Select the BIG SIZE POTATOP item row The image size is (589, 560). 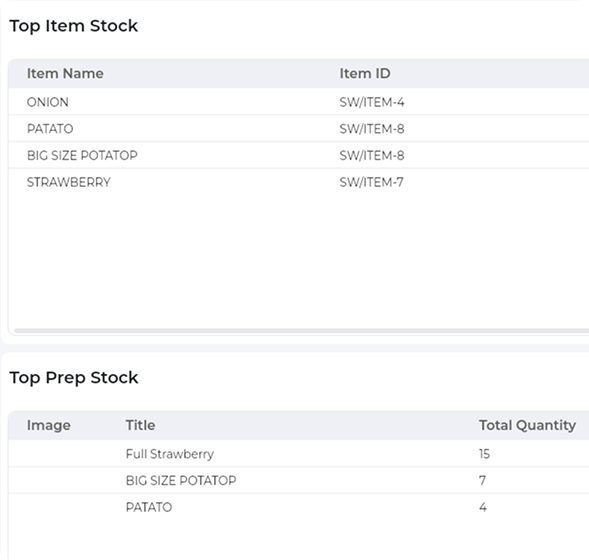click(299, 155)
